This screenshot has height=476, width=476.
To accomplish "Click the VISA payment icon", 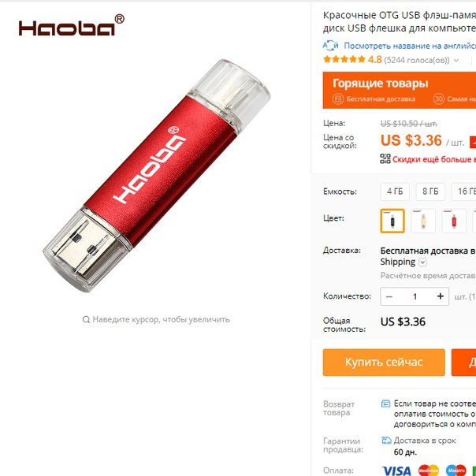I will click(396, 470).
